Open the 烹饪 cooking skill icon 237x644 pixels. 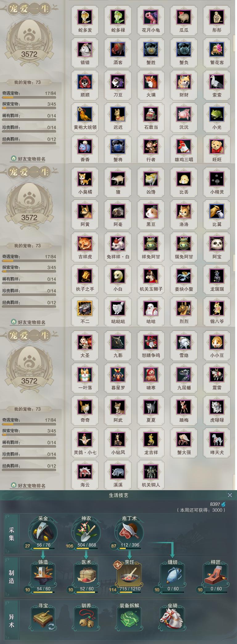129,576
